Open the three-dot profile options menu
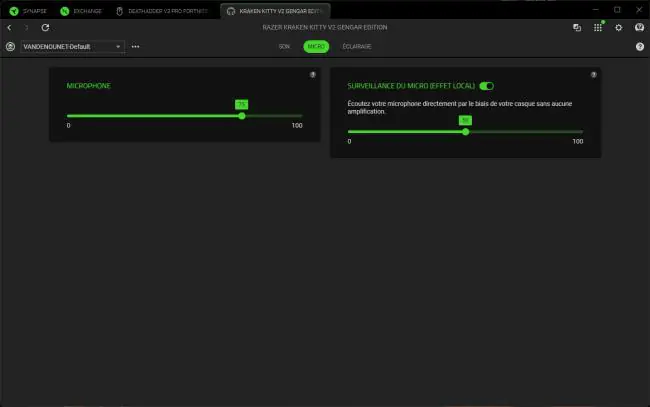Viewport: 650px width, 407px height. [x=135, y=46]
